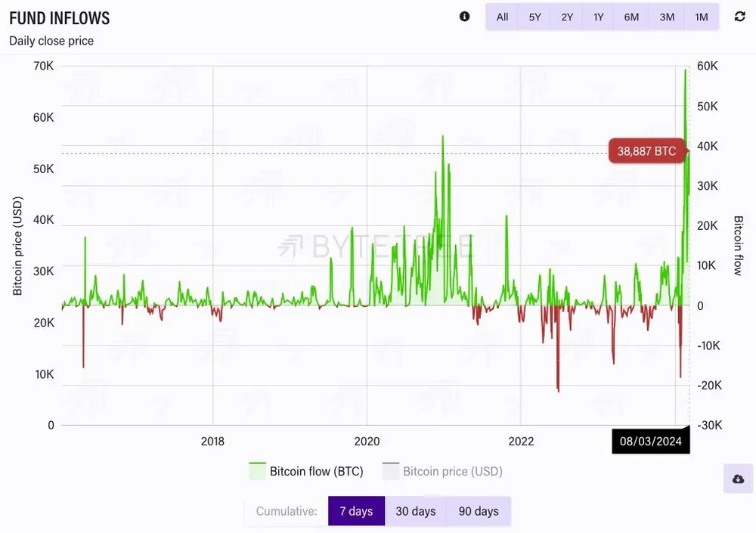Click the info icon beside range buttons

tap(464, 17)
